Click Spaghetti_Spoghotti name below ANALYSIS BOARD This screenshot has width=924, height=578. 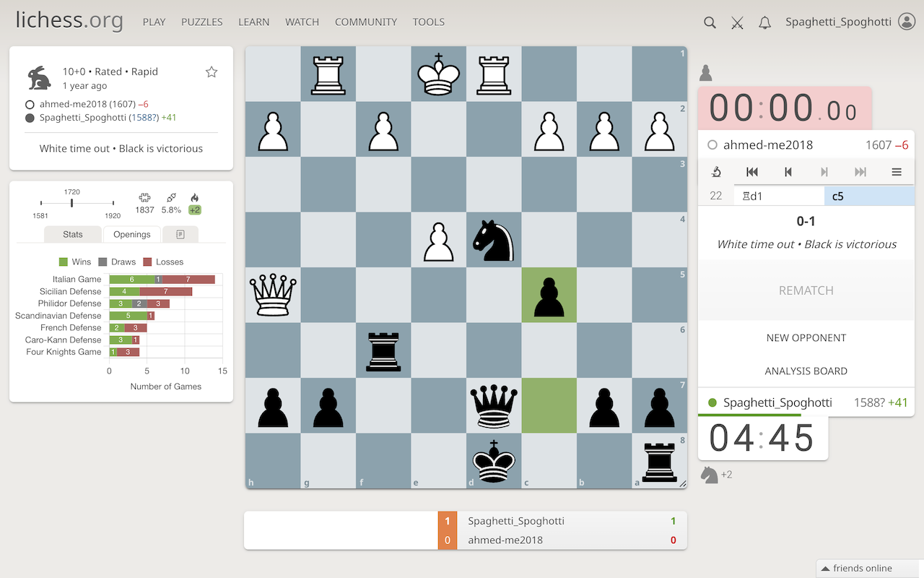pos(777,402)
